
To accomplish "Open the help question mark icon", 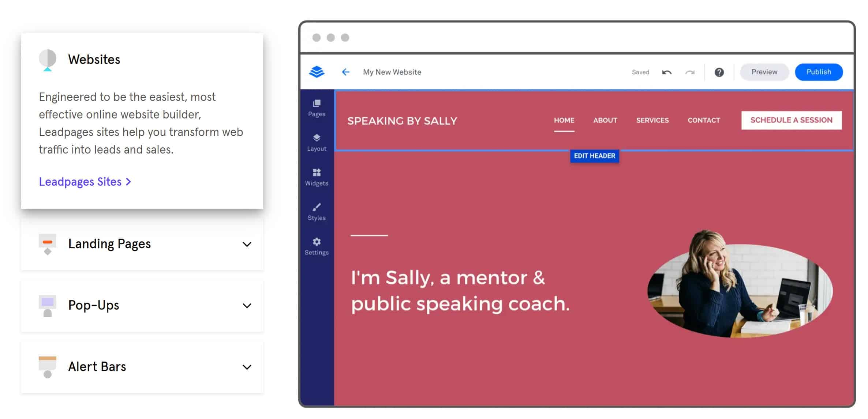I will (x=719, y=72).
